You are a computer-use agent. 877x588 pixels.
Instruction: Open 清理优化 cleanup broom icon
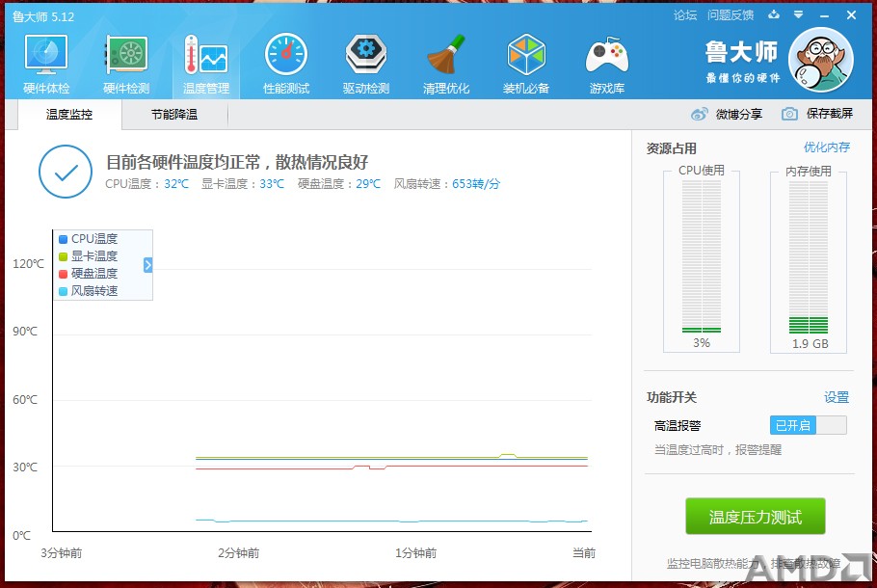[446, 64]
